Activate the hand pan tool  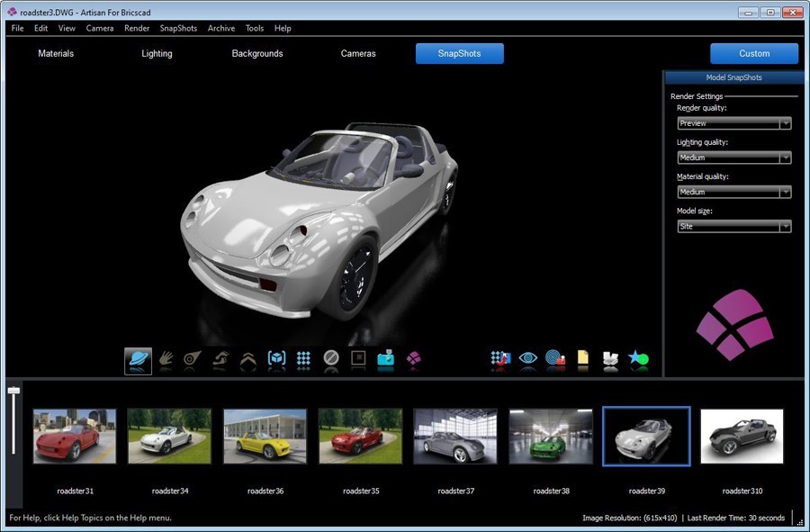(166, 359)
